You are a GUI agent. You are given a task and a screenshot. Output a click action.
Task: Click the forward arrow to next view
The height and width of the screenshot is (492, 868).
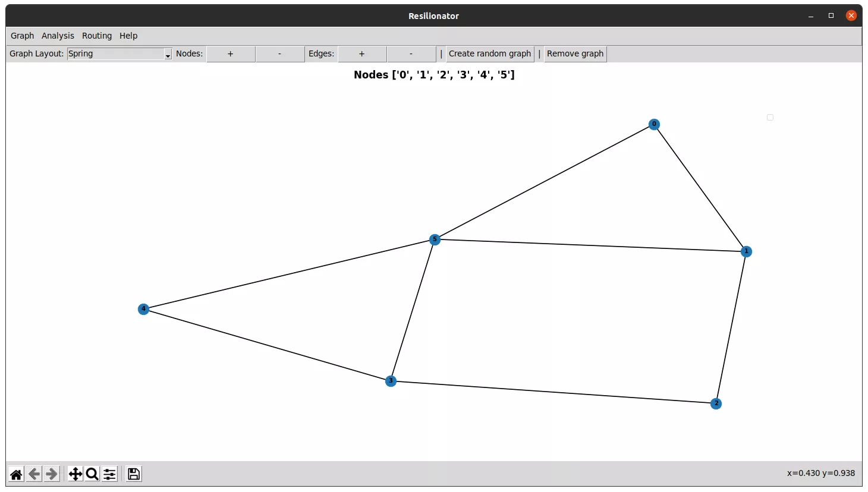tap(52, 474)
